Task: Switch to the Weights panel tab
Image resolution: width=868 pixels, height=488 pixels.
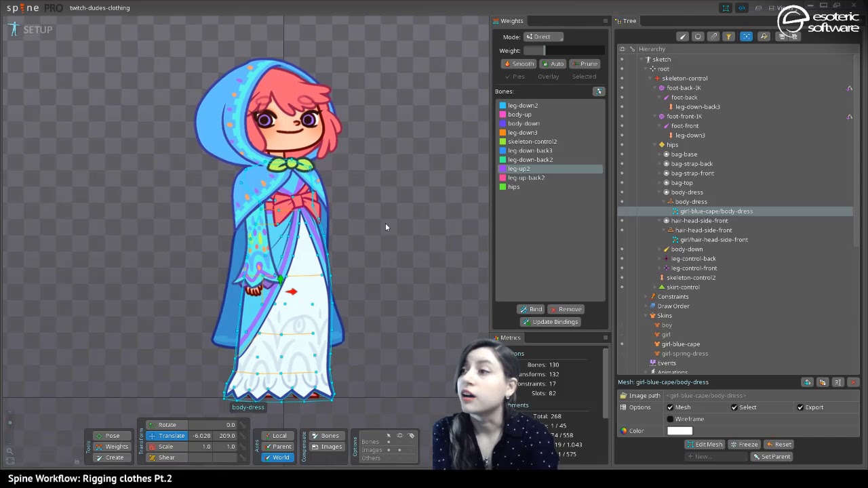Action: point(508,21)
